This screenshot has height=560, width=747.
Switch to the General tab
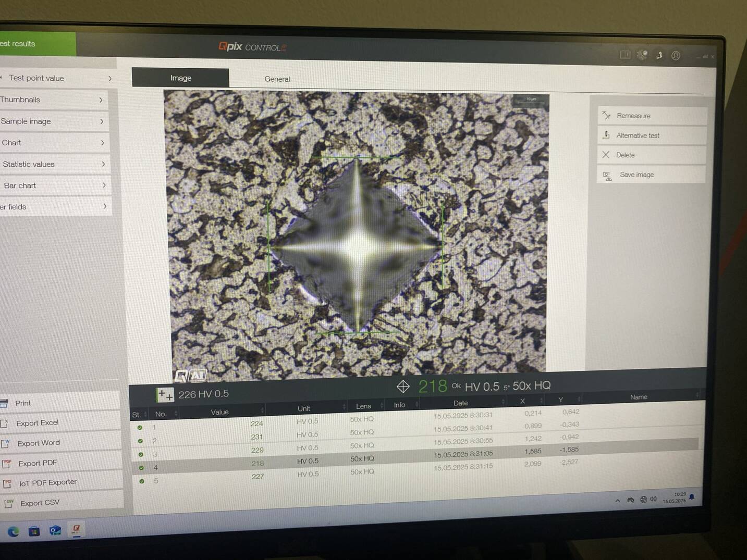pos(277,79)
